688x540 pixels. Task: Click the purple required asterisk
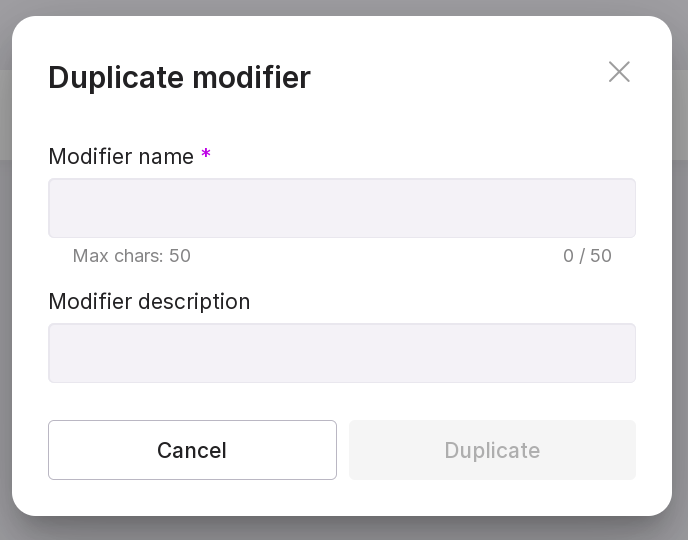pos(206,155)
